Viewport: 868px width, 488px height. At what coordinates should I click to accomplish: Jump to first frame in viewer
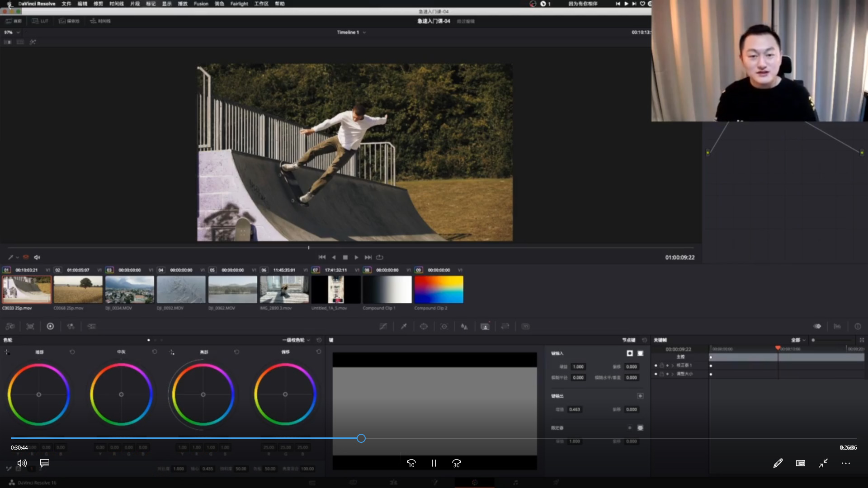322,257
